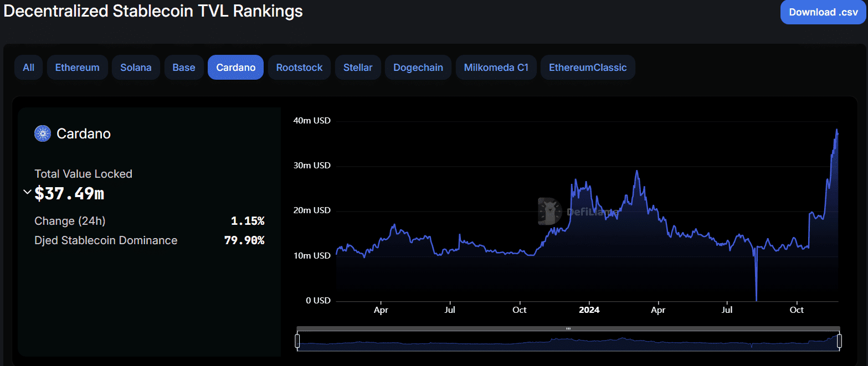
Task: Click the 1.15% change value
Action: (x=248, y=221)
